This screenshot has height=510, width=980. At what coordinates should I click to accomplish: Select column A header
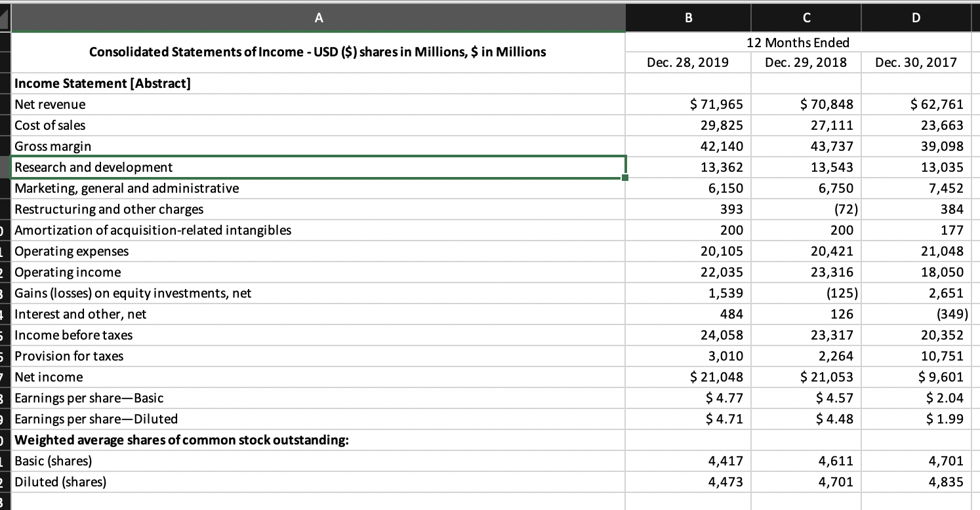point(319,18)
